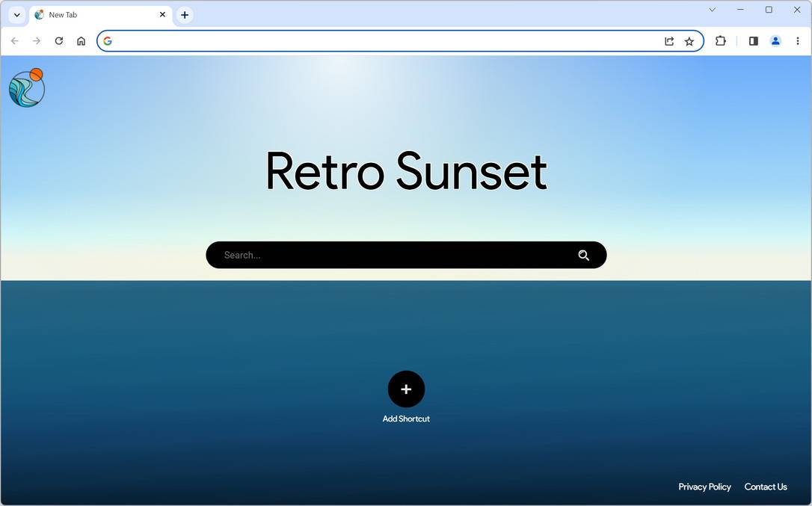The height and width of the screenshot is (506, 812).
Task: Open the browser side panel icon
Action: 754,41
